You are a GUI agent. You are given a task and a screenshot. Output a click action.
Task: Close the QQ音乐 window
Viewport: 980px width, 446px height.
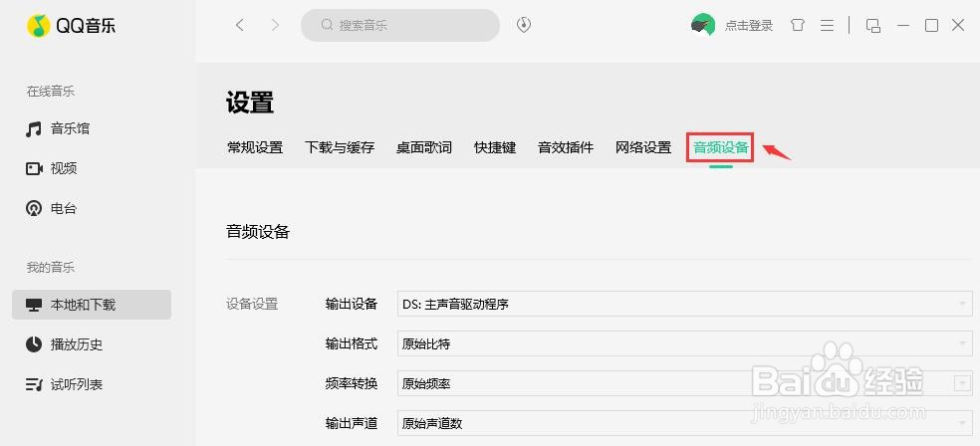[x=958, y=25]
